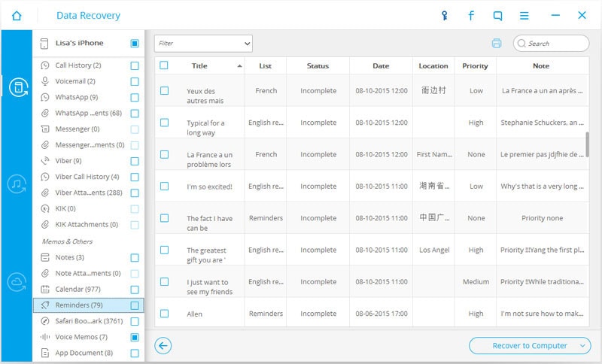Check the Viber Call History (4) checkbox
Viewport: 602px width, 364px height.
pos(135,177)
